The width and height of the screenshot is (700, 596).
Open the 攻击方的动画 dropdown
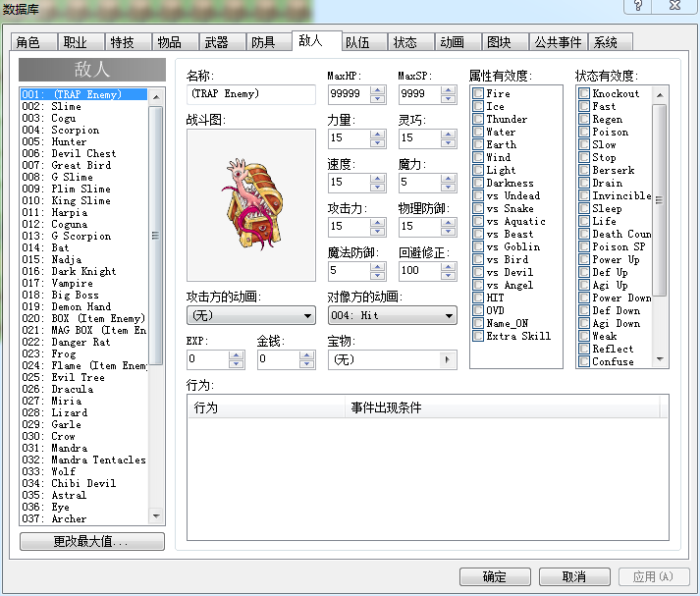(x=251, y=315)
